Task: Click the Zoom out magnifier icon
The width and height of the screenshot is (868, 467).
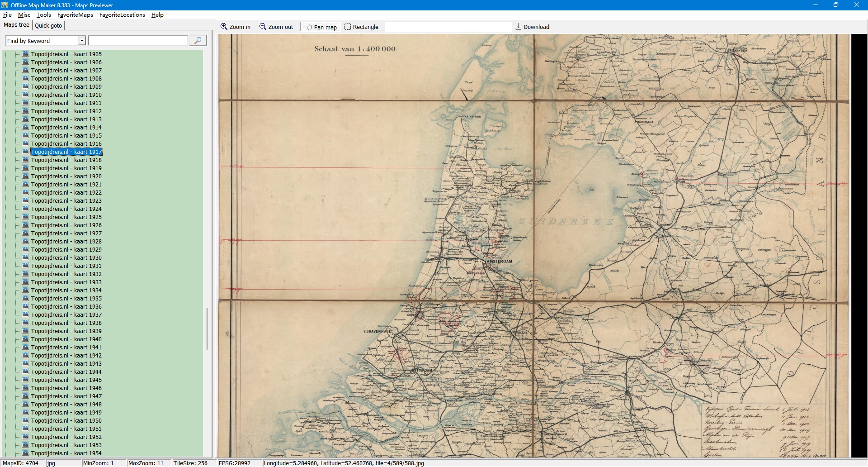Action: point(263,27)
